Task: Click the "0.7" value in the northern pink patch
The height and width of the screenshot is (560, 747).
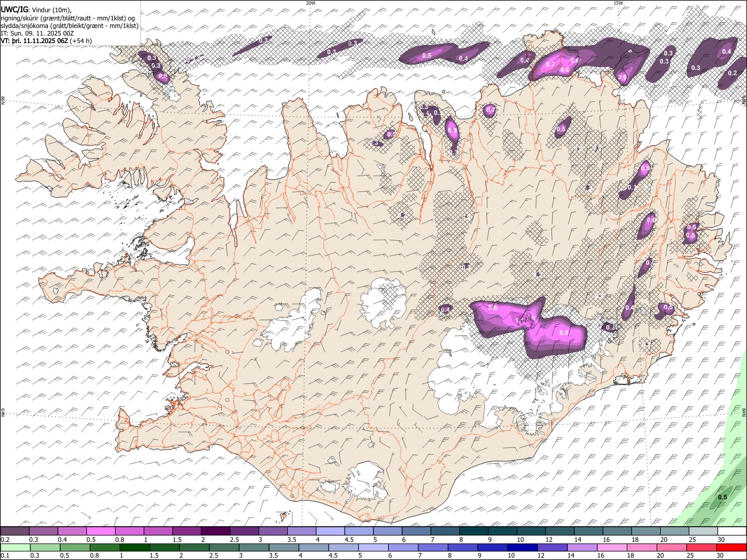Action: [x=550, y=65]
